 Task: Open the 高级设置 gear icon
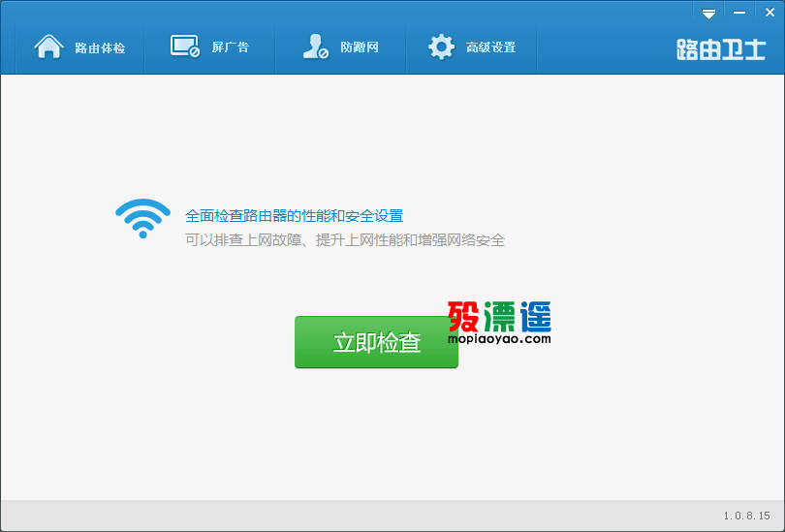pos(441,47)
